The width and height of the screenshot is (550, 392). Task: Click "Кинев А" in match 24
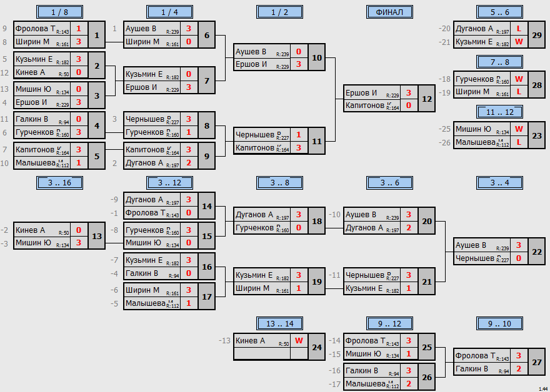coord(250,341)
